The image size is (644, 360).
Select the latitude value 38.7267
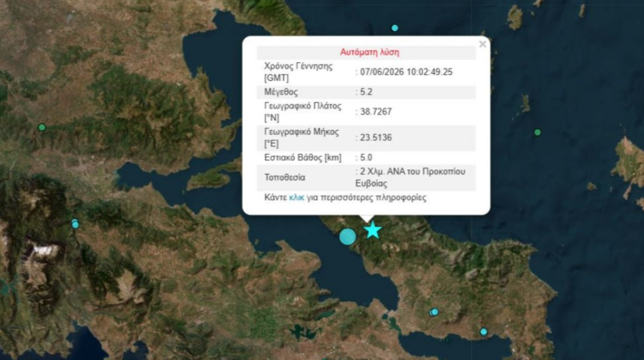[376, 112]
